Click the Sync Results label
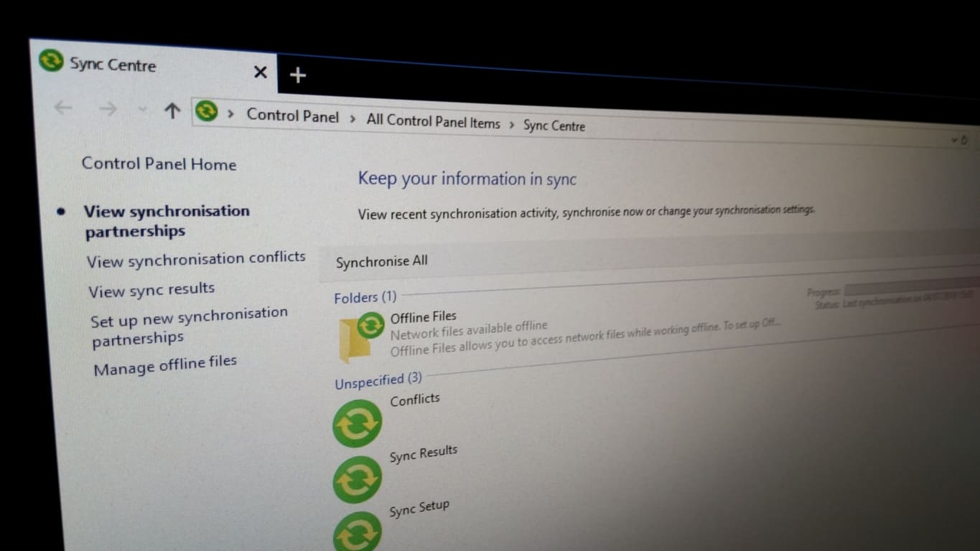This screenshot has width=980, height=551. pyautogui.click(x=424, y=454)
